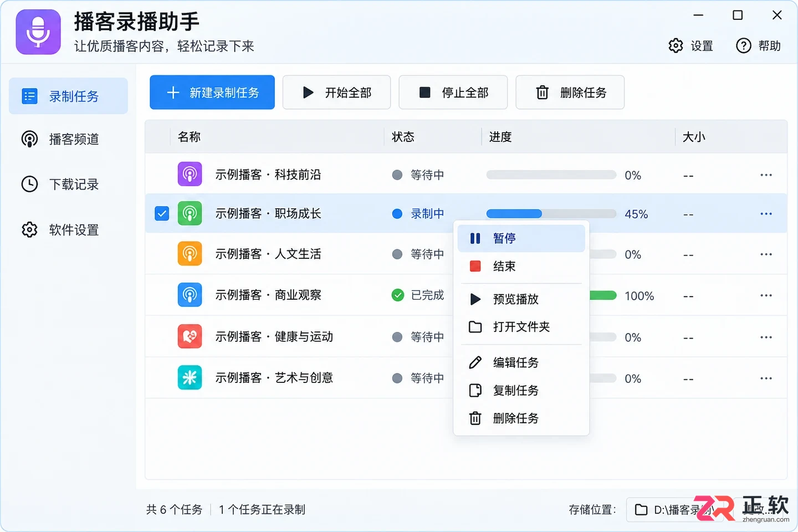Choose 编辑任务 in the context menu

point(521,362)
